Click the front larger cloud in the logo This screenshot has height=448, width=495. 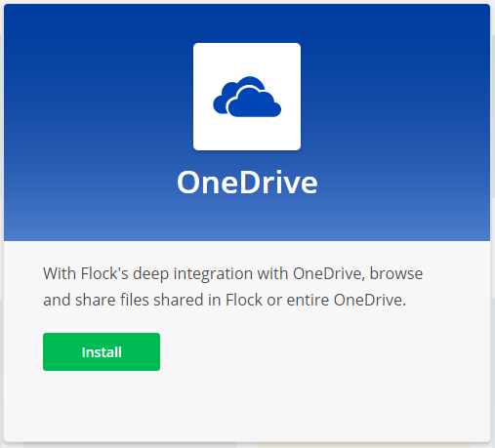point(255,103)
